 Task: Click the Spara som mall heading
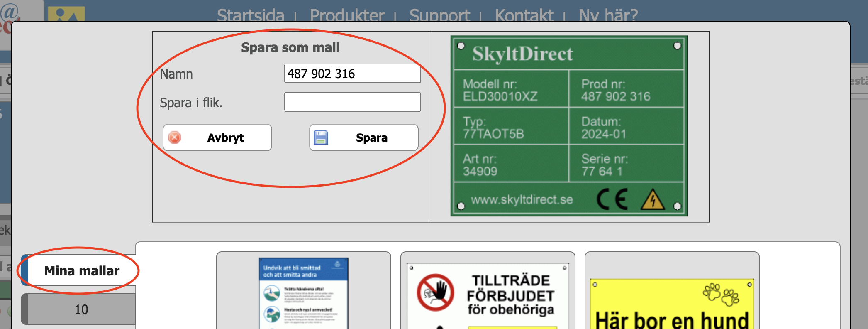[x=290, y=47]
